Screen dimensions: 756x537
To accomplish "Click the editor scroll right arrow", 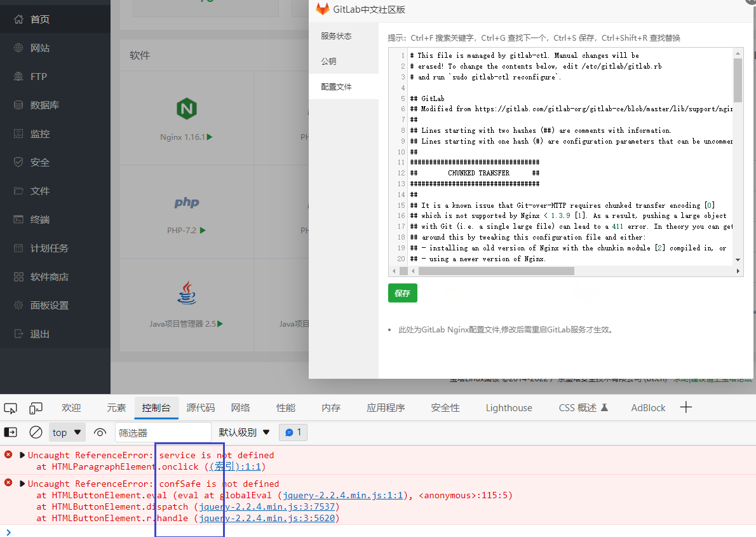I will pyautogui.click(x=738, y=271).
